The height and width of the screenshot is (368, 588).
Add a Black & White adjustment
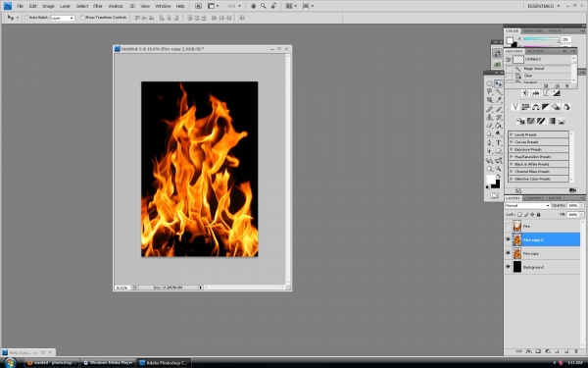pos(546,107)
